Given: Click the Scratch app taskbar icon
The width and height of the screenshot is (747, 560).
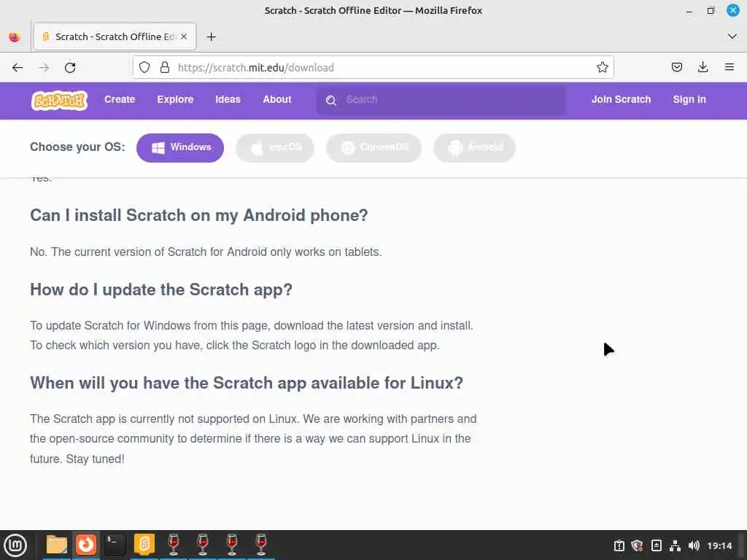Looking at the screenshot, I should pyautogui.click(x=144, y=544).
